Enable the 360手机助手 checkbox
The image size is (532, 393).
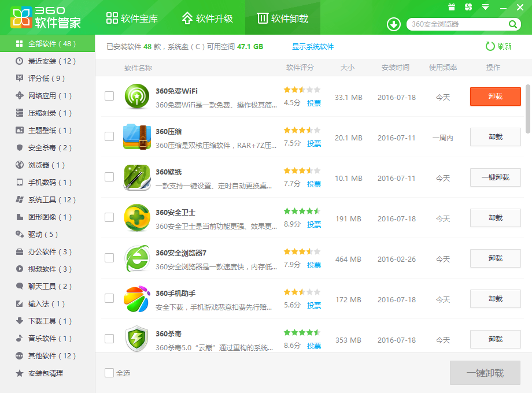point(109,298)
